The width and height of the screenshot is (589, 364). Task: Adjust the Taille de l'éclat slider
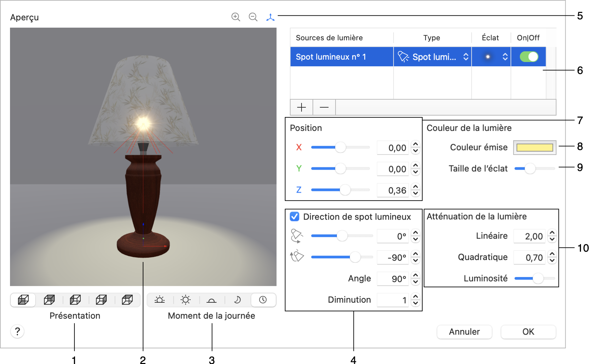[x=535, y=168]
